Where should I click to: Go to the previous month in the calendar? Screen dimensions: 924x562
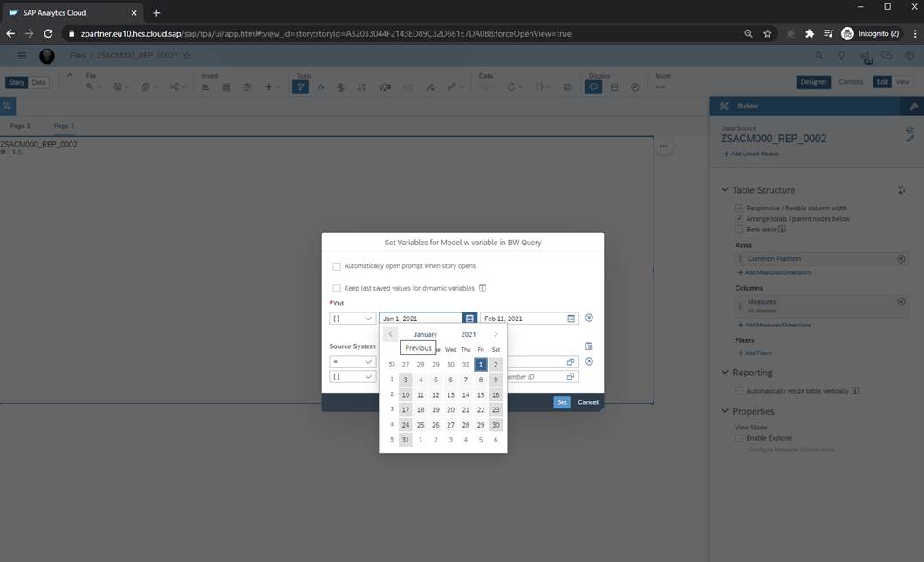point(390,334)
